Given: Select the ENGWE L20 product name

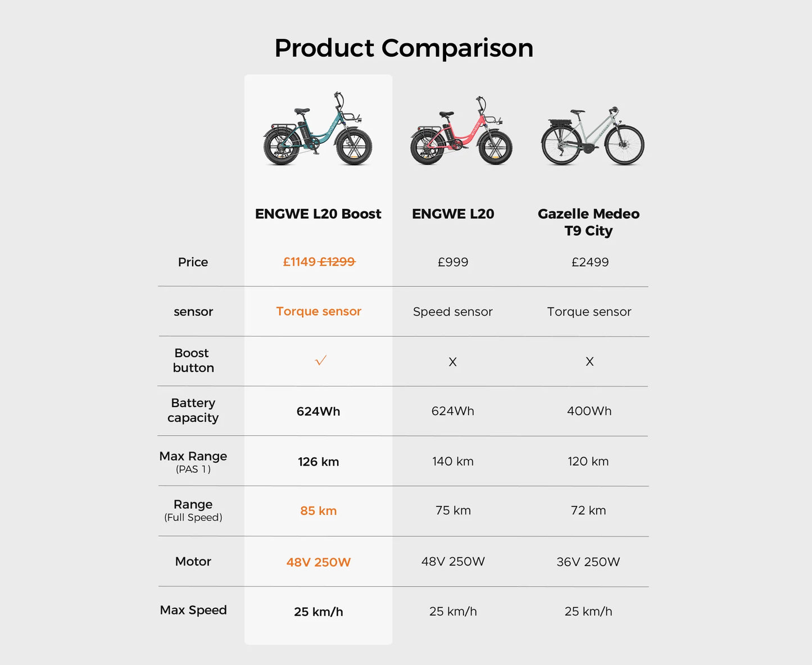Looking at the screenshot, I should 453,214.
